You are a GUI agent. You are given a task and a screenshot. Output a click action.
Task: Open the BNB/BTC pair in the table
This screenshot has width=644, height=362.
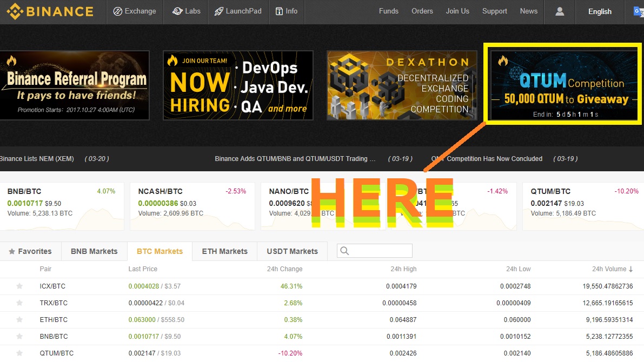pyautogui.click(x=322, y=337)
